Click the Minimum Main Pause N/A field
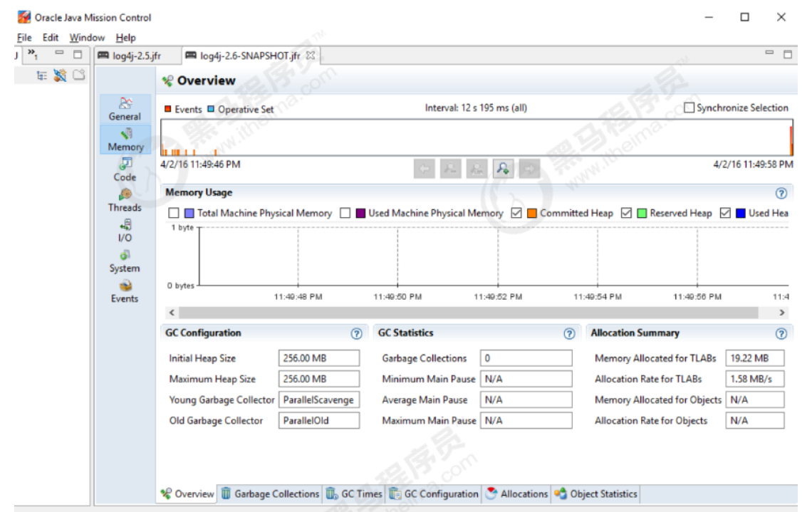Screen dimensions: 812x512 (x=526, y=379)
